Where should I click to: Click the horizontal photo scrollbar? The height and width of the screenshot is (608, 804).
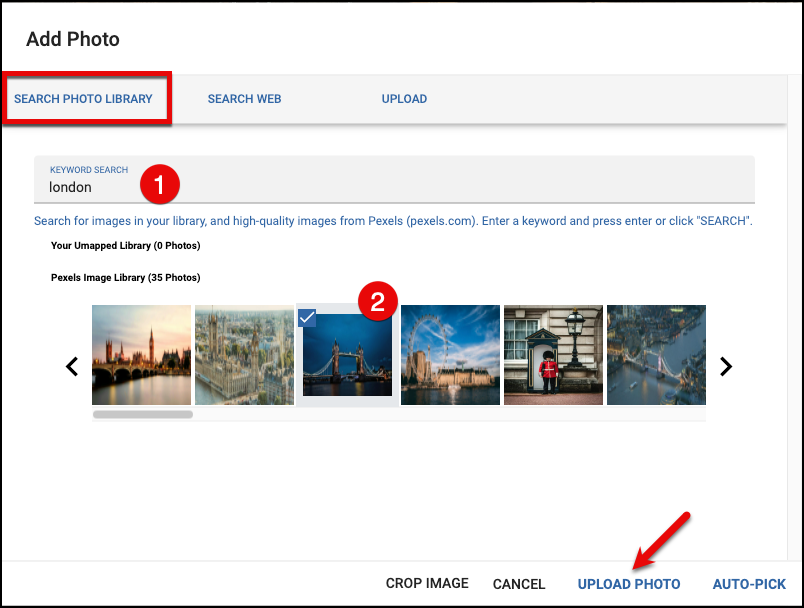coord(143,414)
